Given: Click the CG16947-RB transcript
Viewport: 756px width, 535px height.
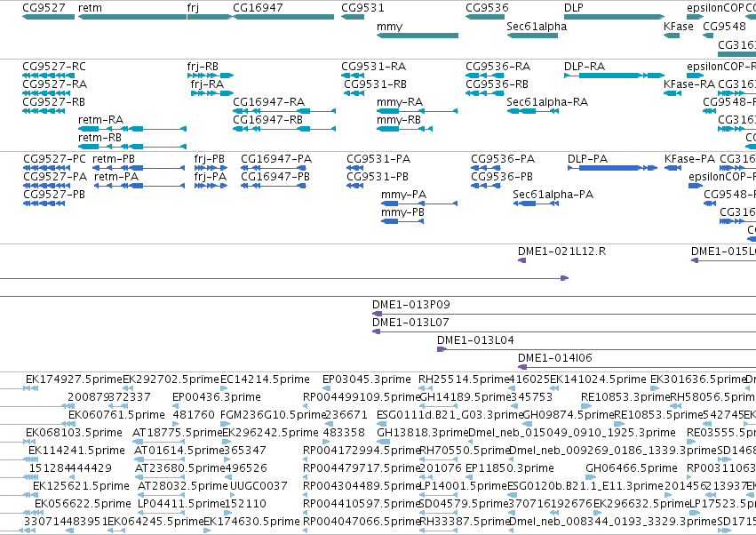Looking at the screenshot, I should coord(284,129).
